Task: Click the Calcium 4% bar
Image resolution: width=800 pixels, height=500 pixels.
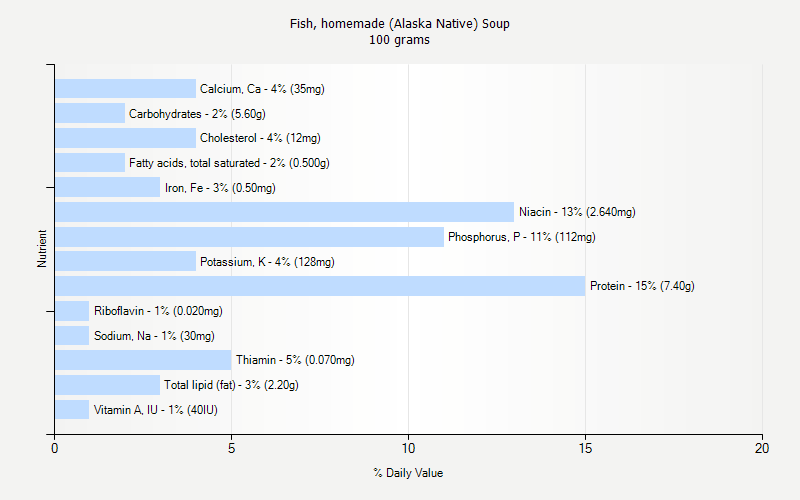Action: click(125, 89)
